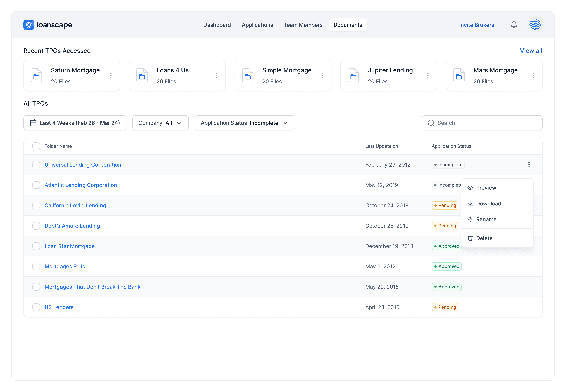The width and height of the screenshot is (566, 392).
Task: Choose Download from the context menu
Action: 488,204
